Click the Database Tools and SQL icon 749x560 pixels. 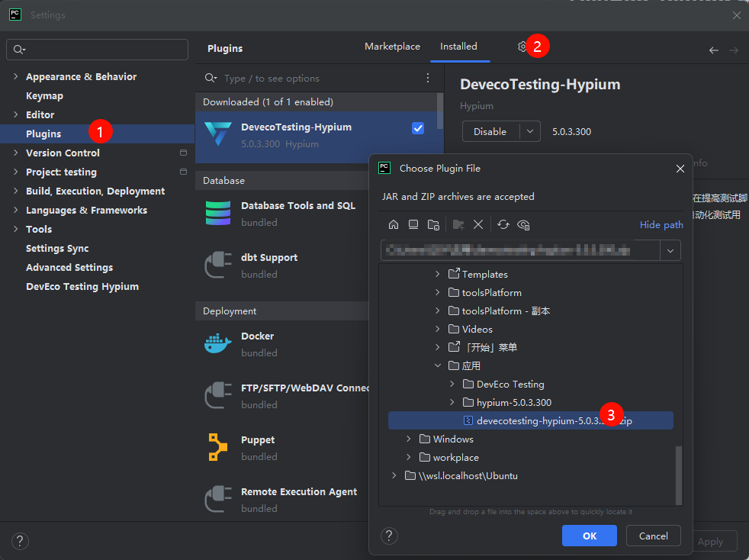tap(218, 213)
